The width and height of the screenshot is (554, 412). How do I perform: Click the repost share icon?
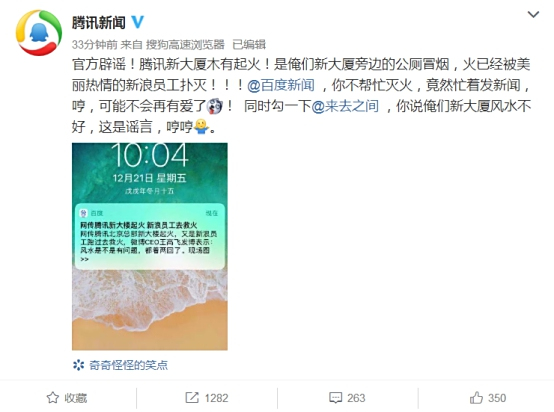[192, 398]
